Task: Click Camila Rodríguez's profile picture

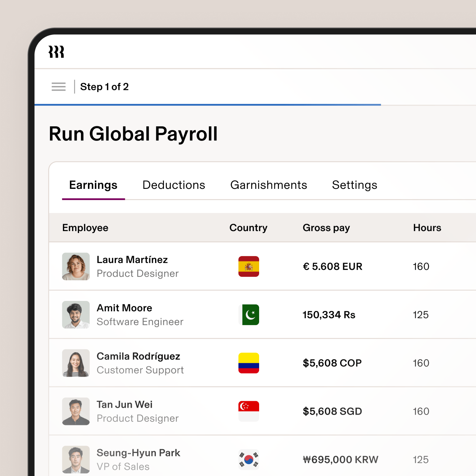Action: coord(76,363)
